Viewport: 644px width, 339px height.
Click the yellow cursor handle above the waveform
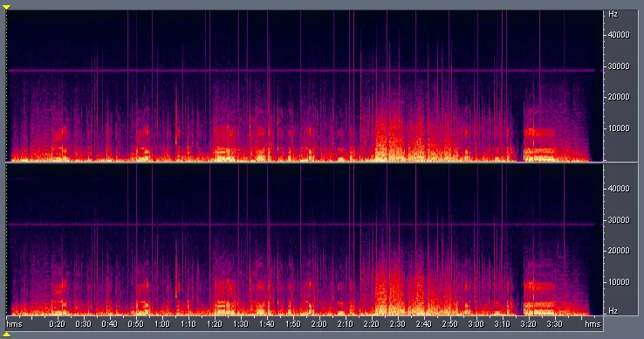[7, 7]
